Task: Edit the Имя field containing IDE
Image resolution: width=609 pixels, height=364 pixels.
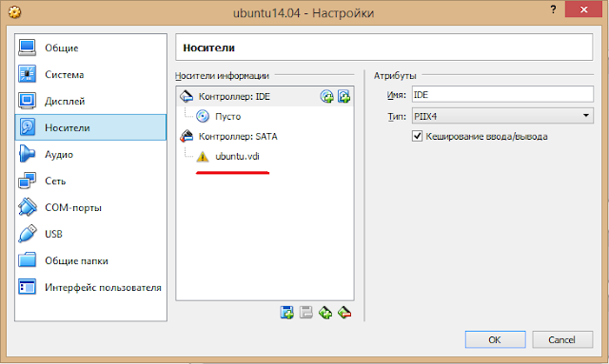Action: 502,95
